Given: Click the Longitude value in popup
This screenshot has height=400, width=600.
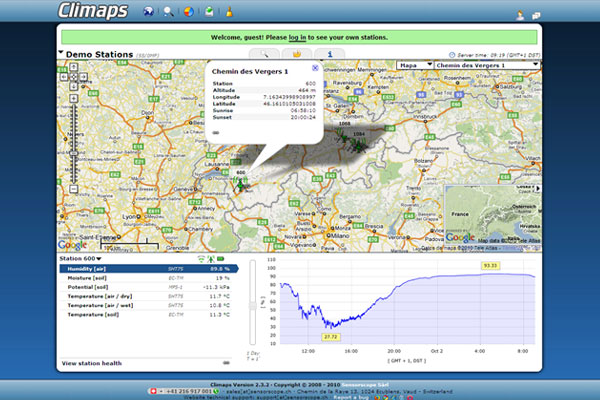Looking at the screenshot, I should 289,97.
